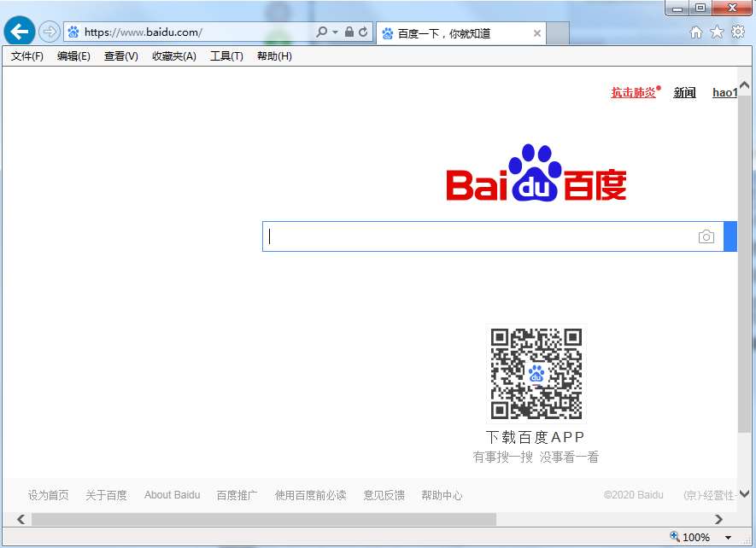Open the 查看(V) menu

point(121,56)
